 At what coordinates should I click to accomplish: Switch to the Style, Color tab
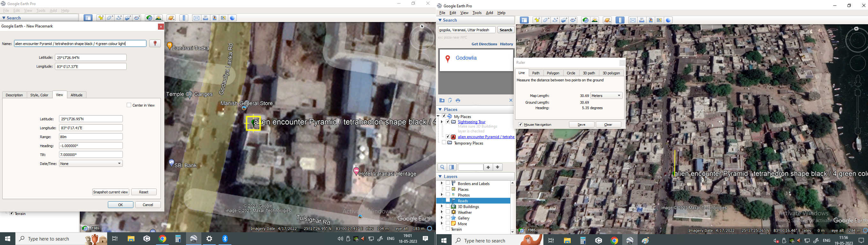pos(40,95)
